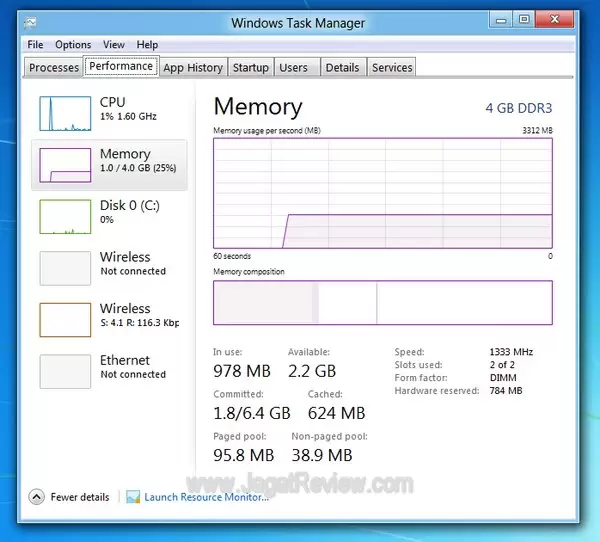Click the Fewer details chevron icon
This screenshot has height=542, width=600.
[36, 497]
